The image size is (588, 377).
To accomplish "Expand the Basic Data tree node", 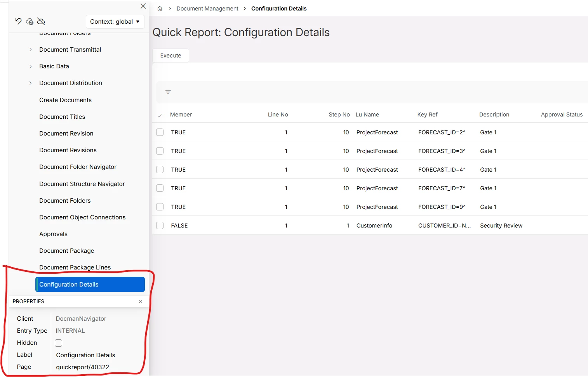I will 30,66.
